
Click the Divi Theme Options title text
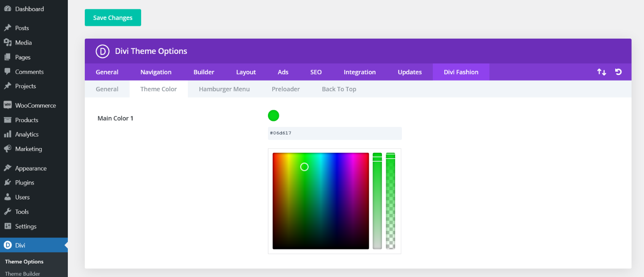(x=151, y=51)
